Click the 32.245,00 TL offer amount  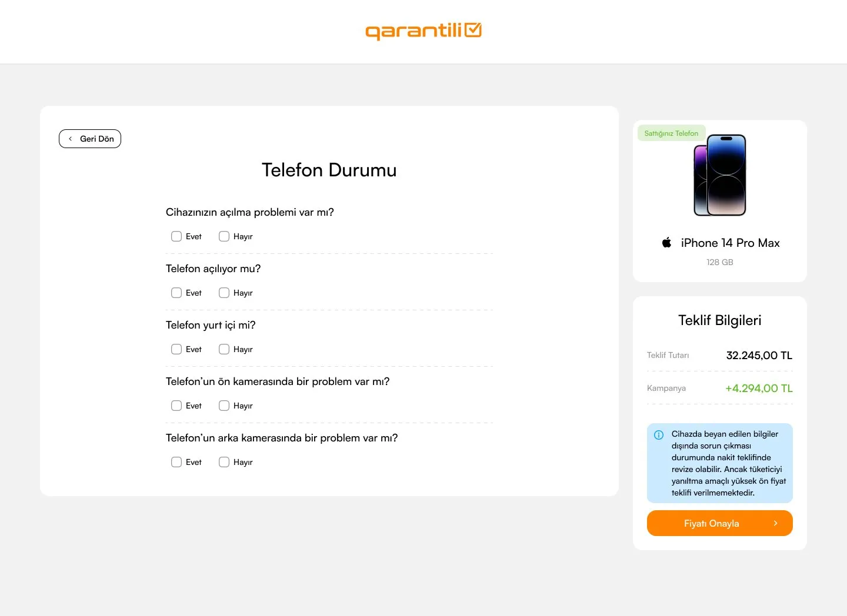759,355
